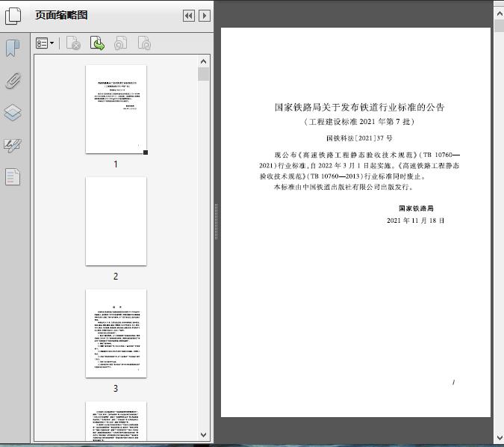Click the text '国铁科法[2021]37号'
This screenshot has height=447, width=504.
pos(359,138)
